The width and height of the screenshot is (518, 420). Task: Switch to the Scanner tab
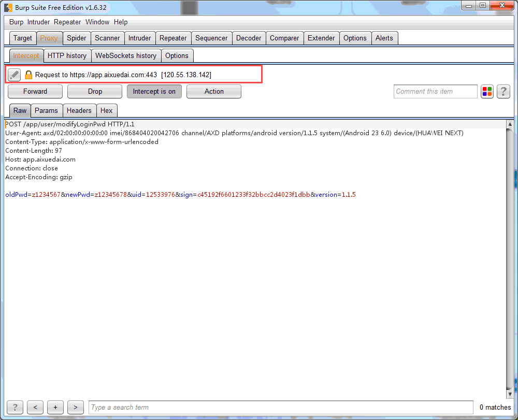[x=107, y=38]
